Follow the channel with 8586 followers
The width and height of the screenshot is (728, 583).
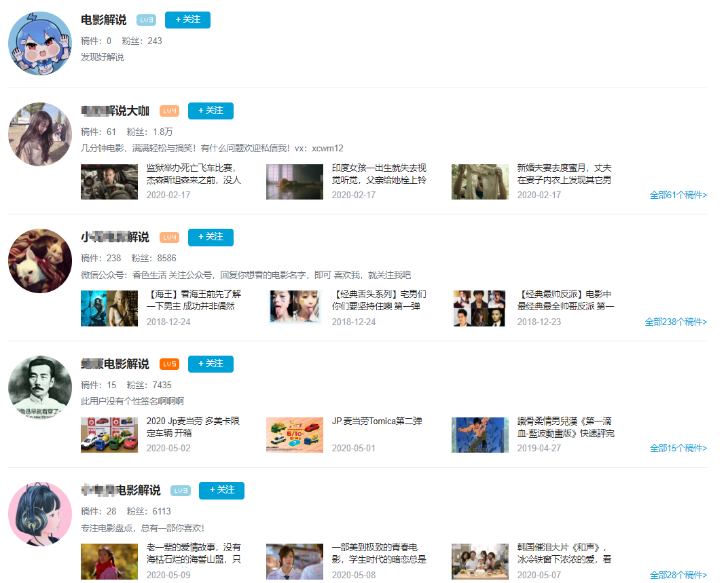pyautogui.click(x=211, y=237)
